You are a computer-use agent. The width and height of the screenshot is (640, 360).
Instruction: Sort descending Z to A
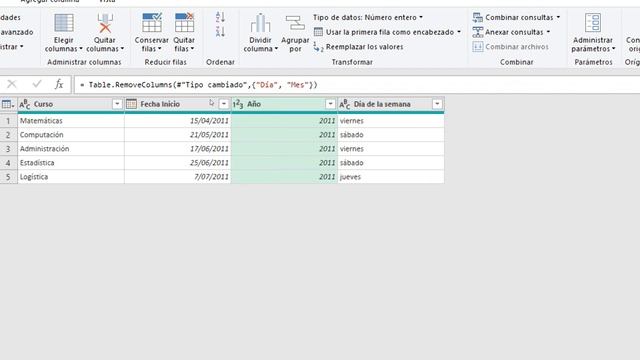point(220,32)
